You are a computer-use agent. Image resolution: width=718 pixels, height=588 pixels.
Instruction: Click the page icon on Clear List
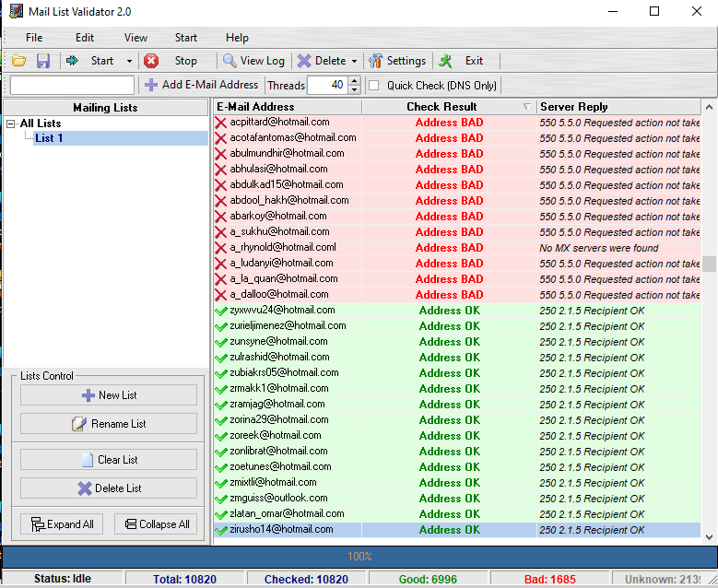click(88, 460)
